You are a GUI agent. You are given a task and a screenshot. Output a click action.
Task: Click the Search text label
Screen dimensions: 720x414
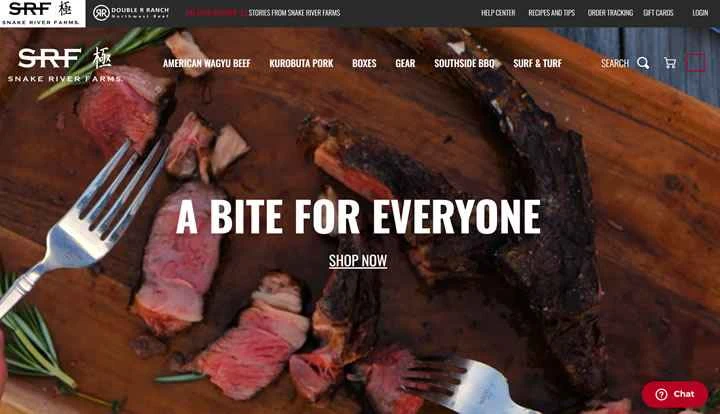pos(615,63)
